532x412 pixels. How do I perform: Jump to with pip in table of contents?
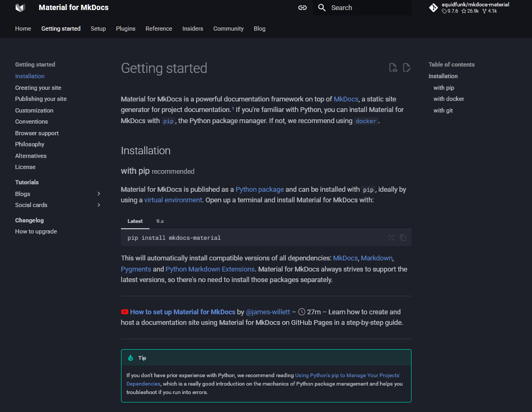coord(443,88)
